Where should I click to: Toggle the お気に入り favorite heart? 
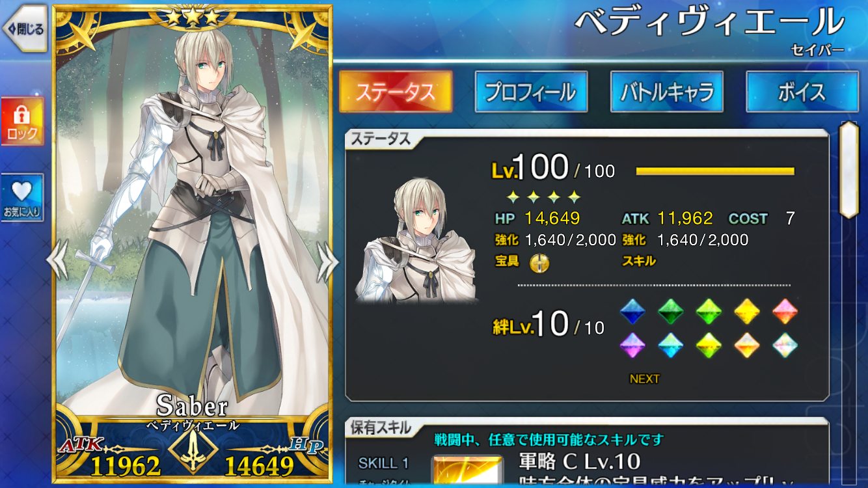23,197
